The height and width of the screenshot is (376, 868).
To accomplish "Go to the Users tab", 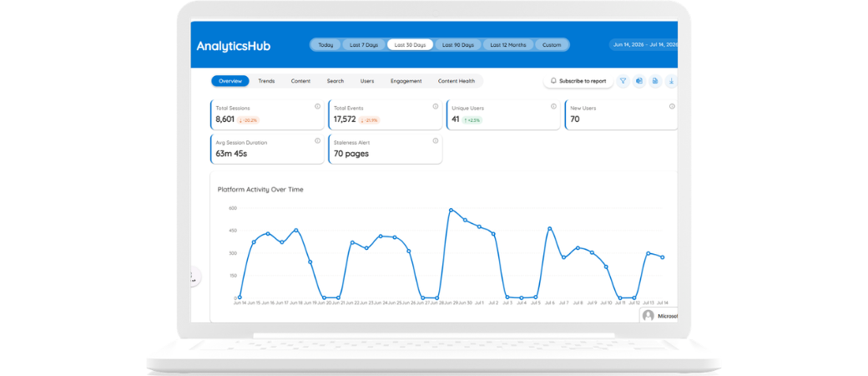I will [367, 81].
